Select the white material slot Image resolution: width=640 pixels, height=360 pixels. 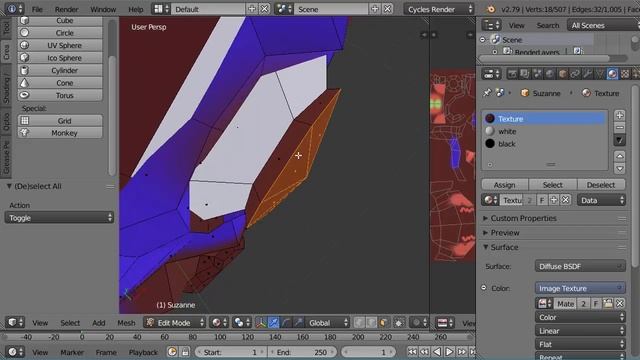pyautogui.click(x=544, y=131)
